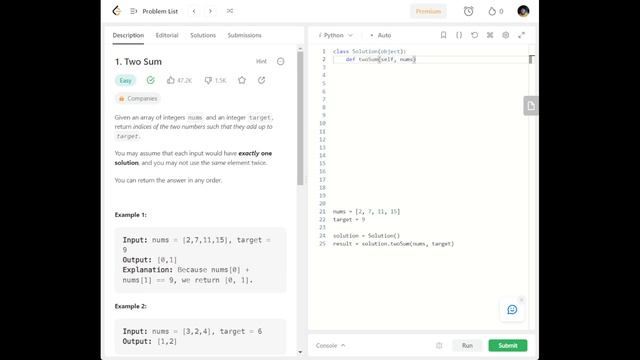
Task: Switch to the Editorial tab
Action: [167, 36]
